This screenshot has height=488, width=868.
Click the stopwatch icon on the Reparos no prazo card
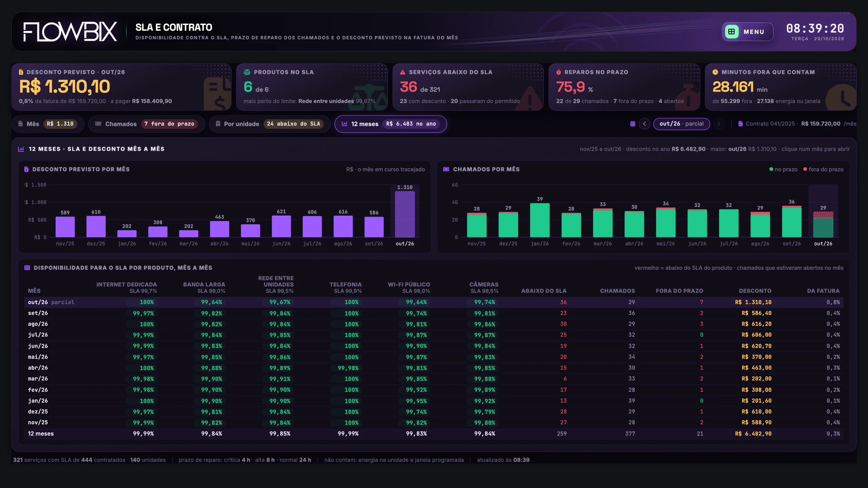pyautogui.click(x=558, y=72)
